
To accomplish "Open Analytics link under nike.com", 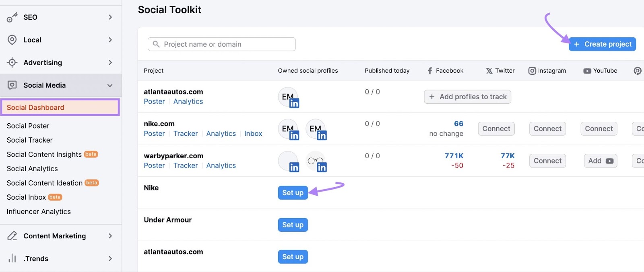I will (221, 134).
